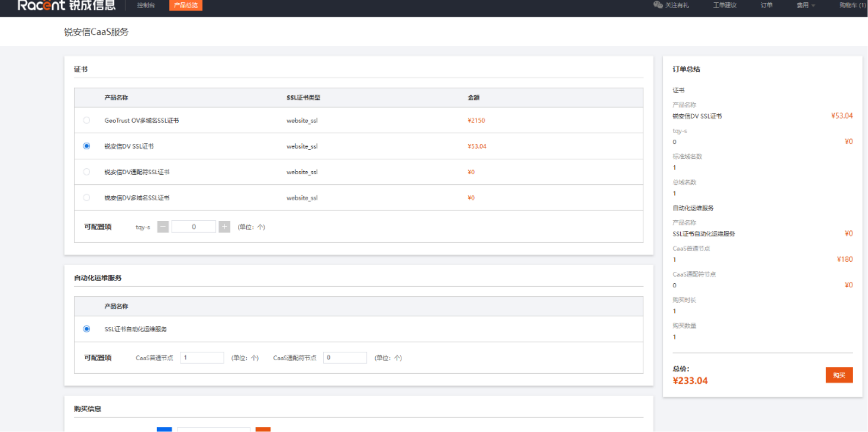Click the GeoTrust OV多域名SSL证书 product name
868x432 pixels.
142,121
